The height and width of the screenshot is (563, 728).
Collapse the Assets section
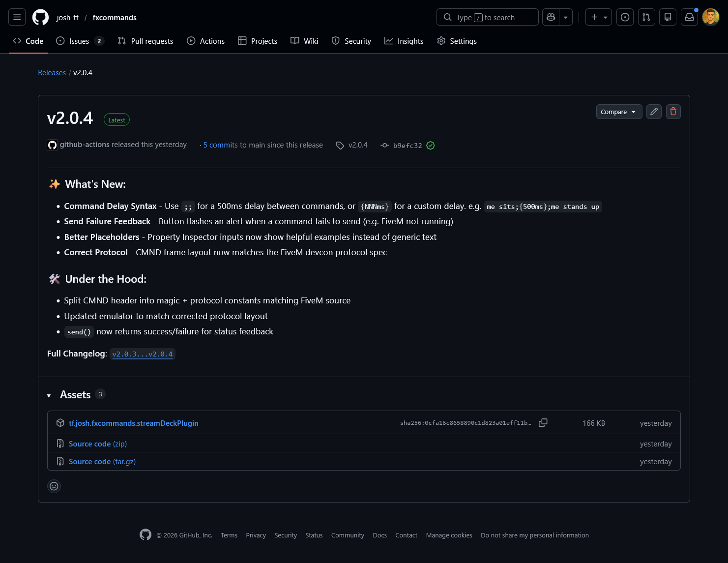49,395
